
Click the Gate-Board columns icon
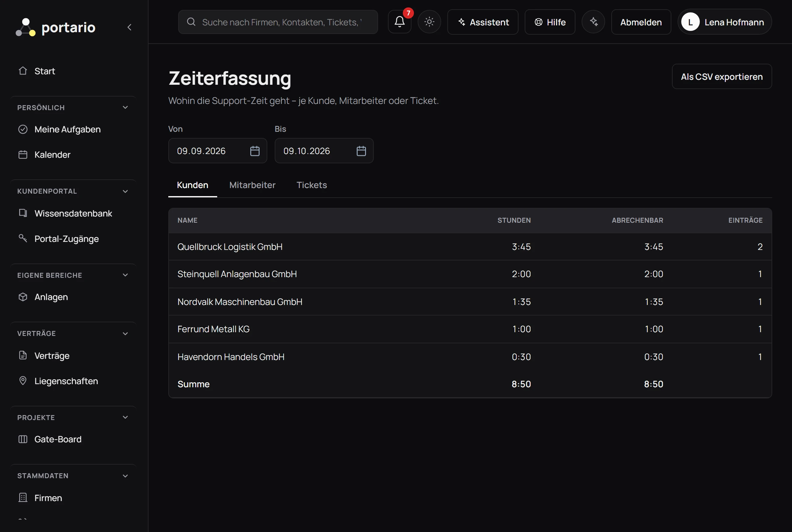point(23,439)
